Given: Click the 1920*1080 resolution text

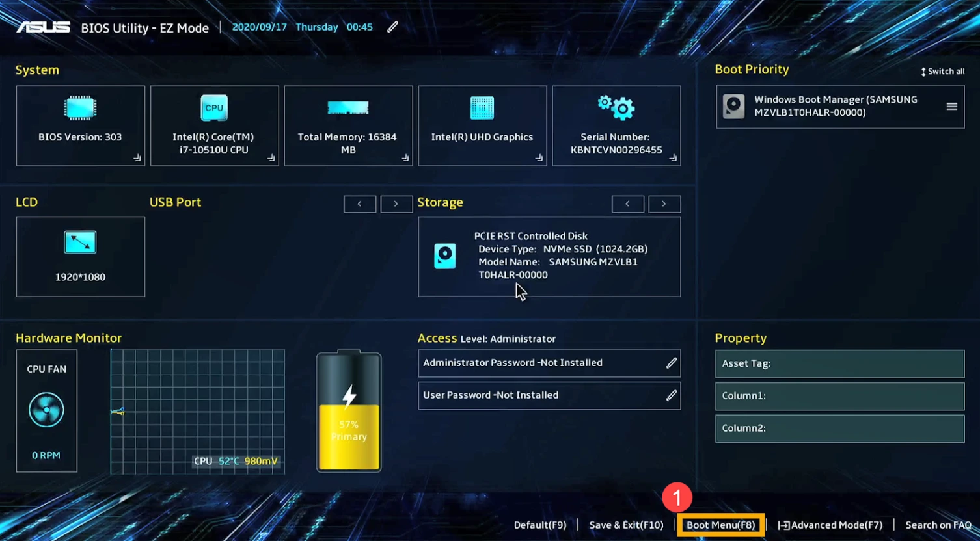Looking at the screenshot, I should 80,277.
